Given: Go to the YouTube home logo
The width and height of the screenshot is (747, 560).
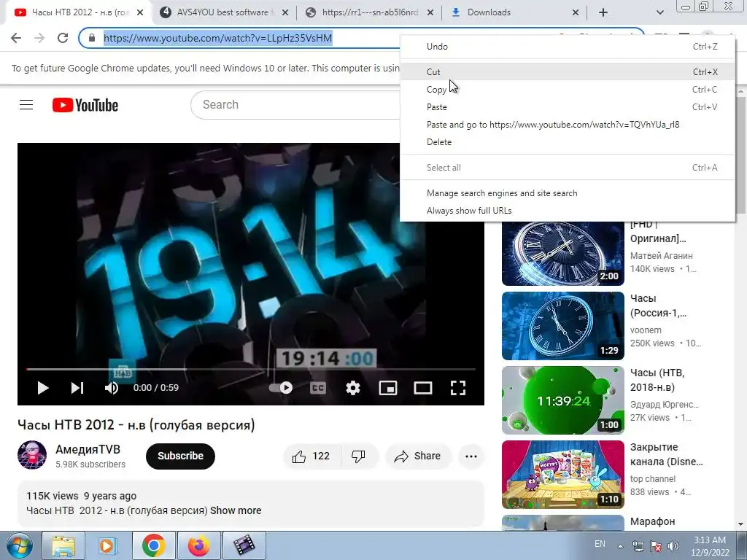Looking at the screenshot, I should pyautogui.click(x=85, y=105).
